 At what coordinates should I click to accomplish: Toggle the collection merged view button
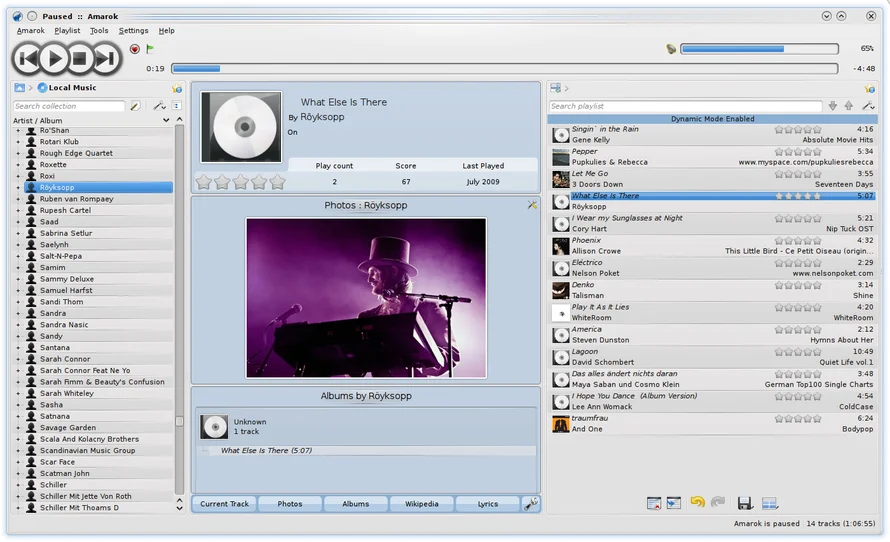[177, 106]
